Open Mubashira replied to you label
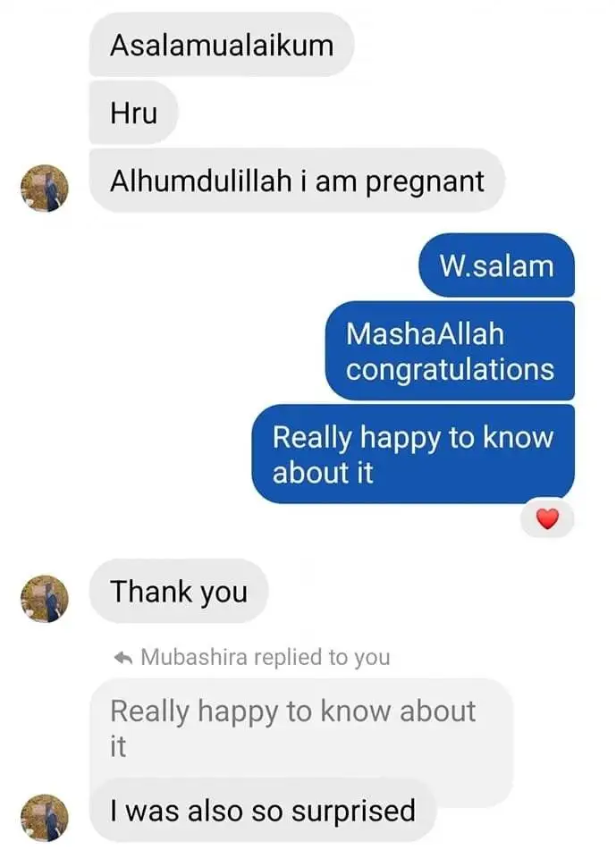This screenshot has height=858, width=616. (x=252, y=657)
